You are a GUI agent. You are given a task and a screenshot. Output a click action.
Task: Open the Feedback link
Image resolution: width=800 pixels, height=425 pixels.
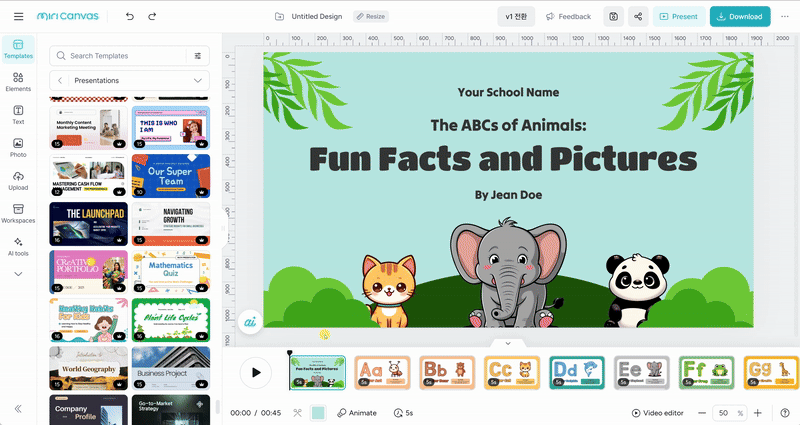pyautogui.click(x=568, y=16)
